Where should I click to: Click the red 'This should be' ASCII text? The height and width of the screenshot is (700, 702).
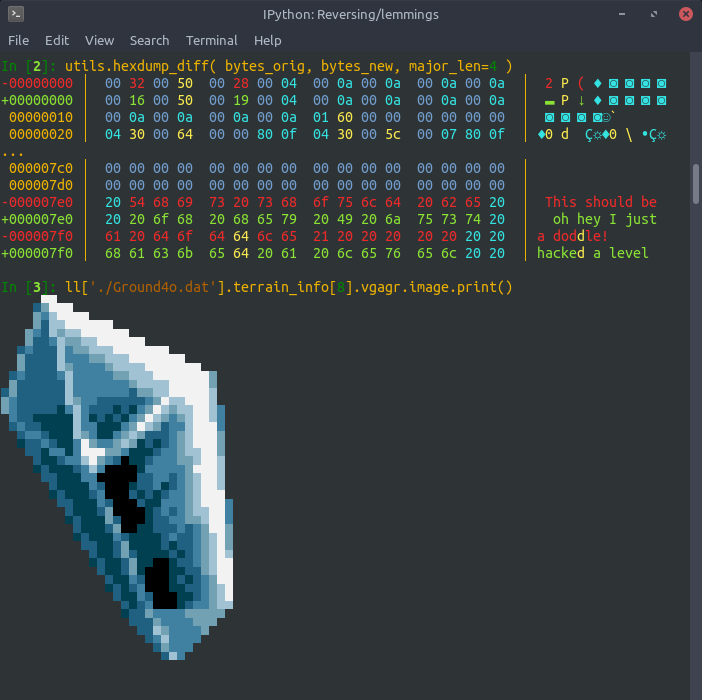601,202
